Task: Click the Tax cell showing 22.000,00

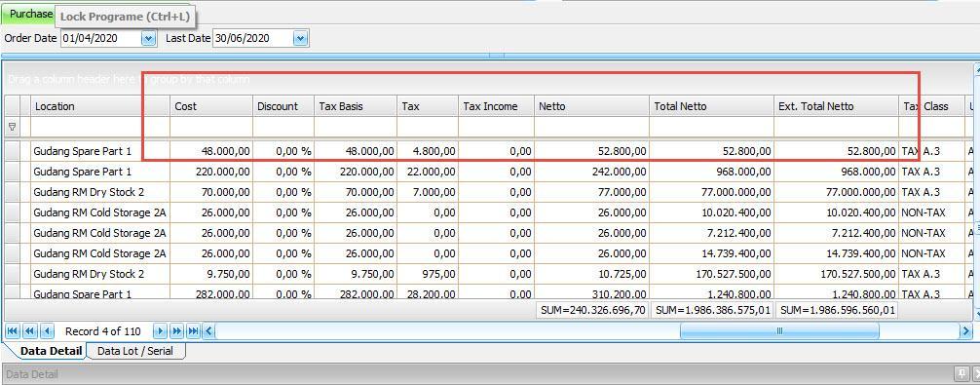Action: click(428, 172)
